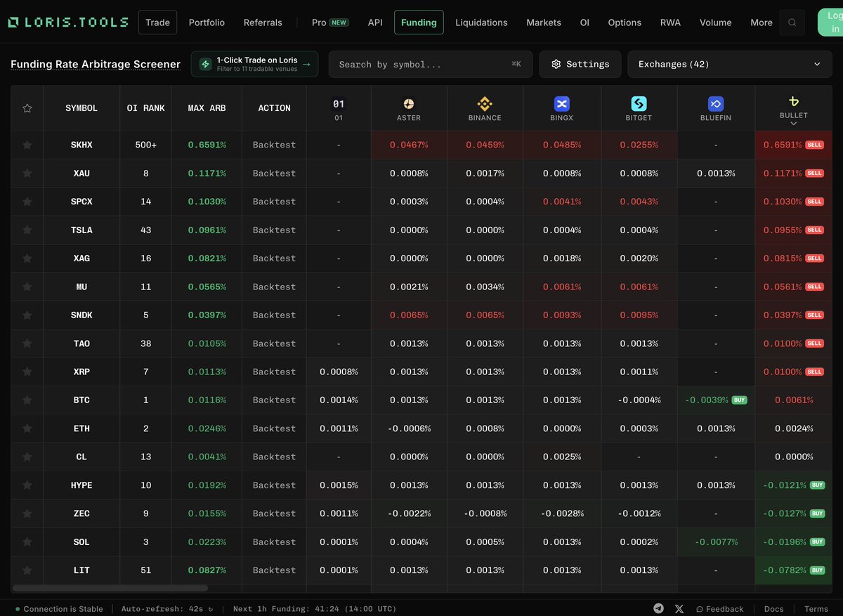Click the Telegram icon in footer
Image resolution: width=843 pixels, height=616 pixels.
(658, 609)
